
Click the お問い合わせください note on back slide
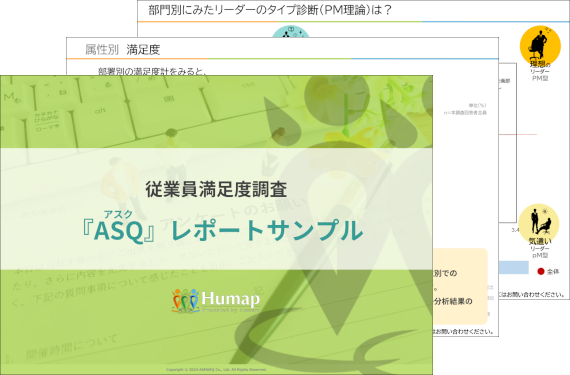[x=532, y=295]
